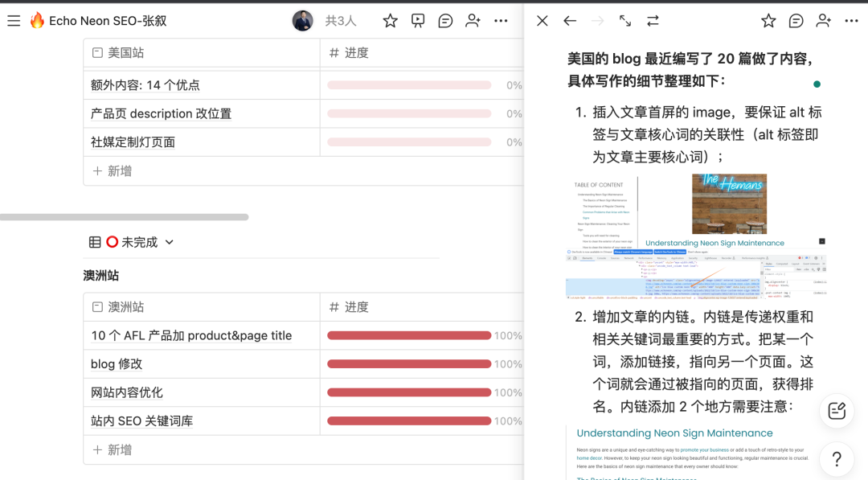The width and height of the screenshot is (868, 480).
Task: Open the 共3人 collaborators list
Action: [x=341, y=21]
